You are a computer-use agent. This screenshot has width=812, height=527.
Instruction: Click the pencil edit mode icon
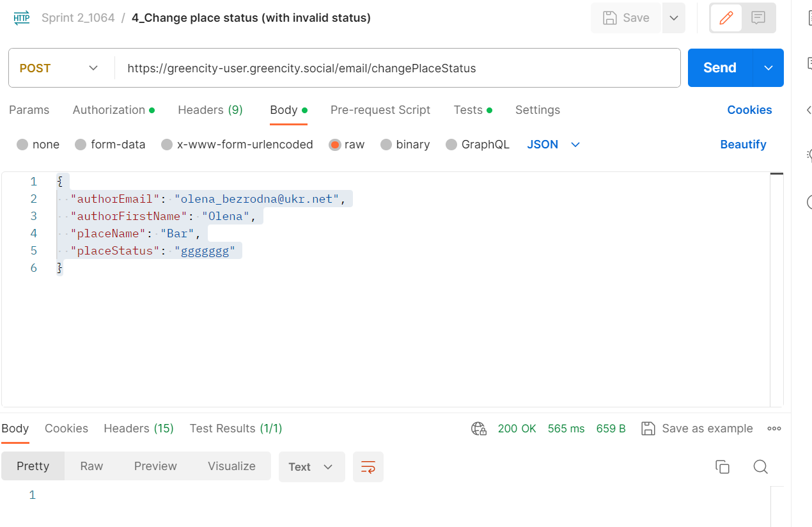pos(726,18)
